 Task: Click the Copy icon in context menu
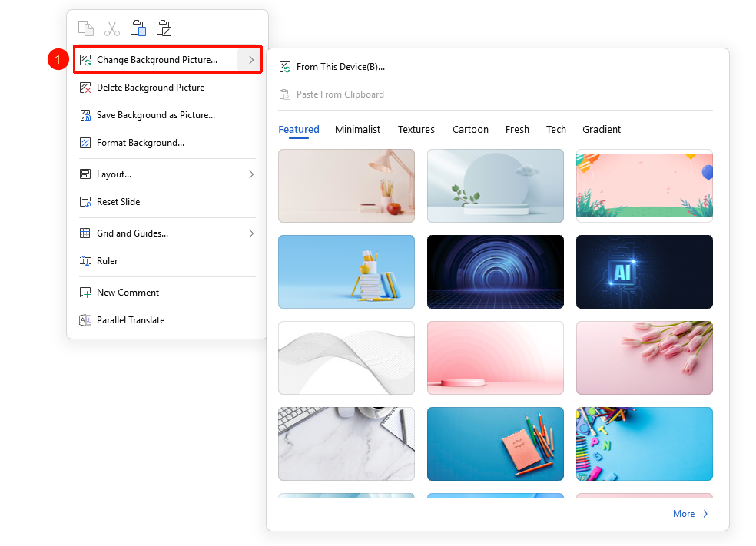tap(86, 28)
